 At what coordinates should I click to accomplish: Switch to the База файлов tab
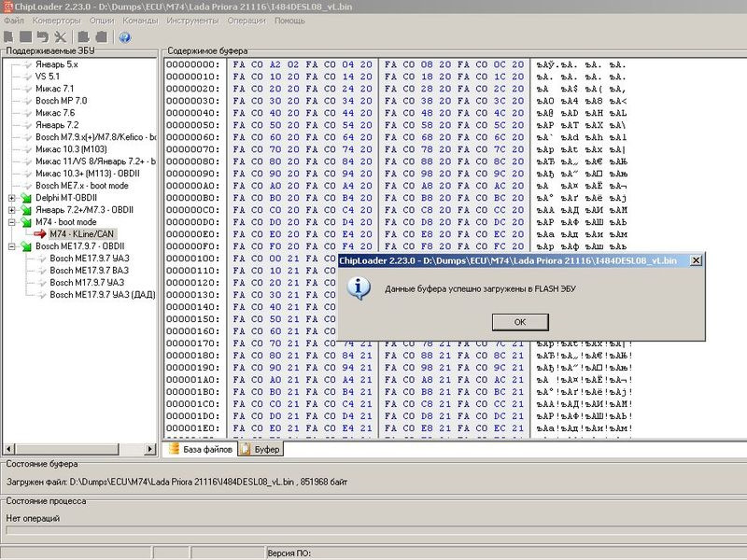click(200, 449)
